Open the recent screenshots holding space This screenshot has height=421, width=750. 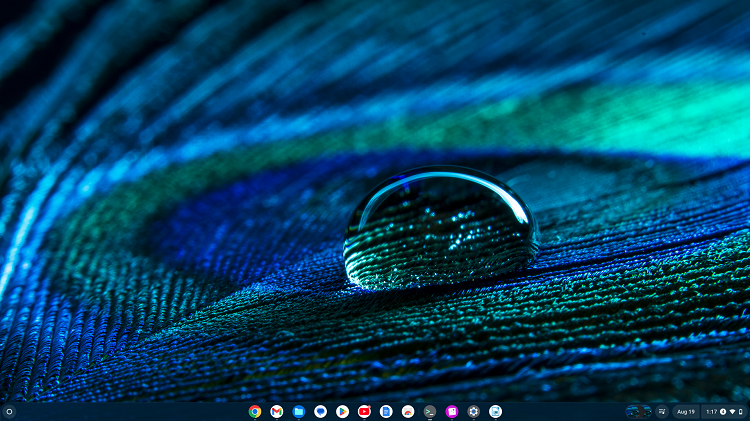[638, 411]
